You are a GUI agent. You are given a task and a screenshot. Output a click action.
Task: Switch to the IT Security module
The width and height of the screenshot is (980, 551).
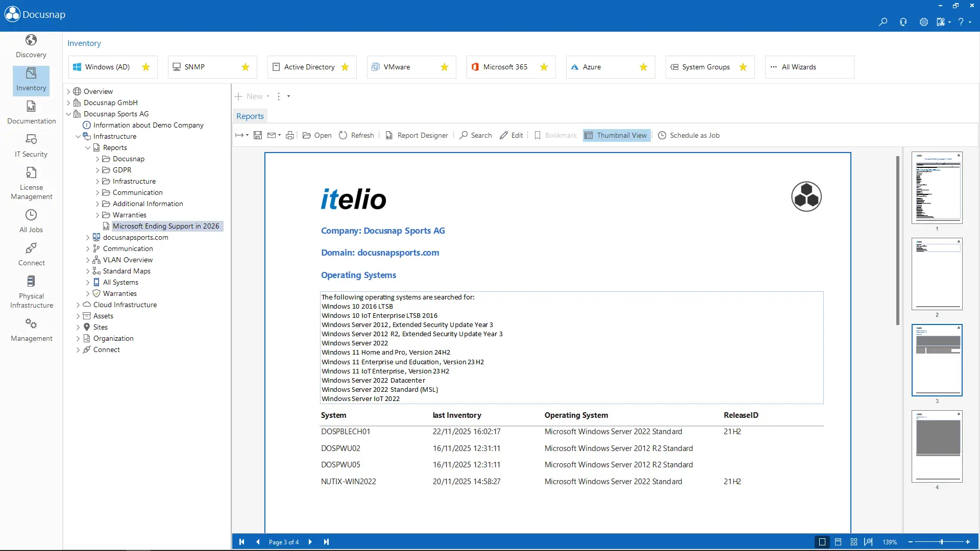pos(31,145)
